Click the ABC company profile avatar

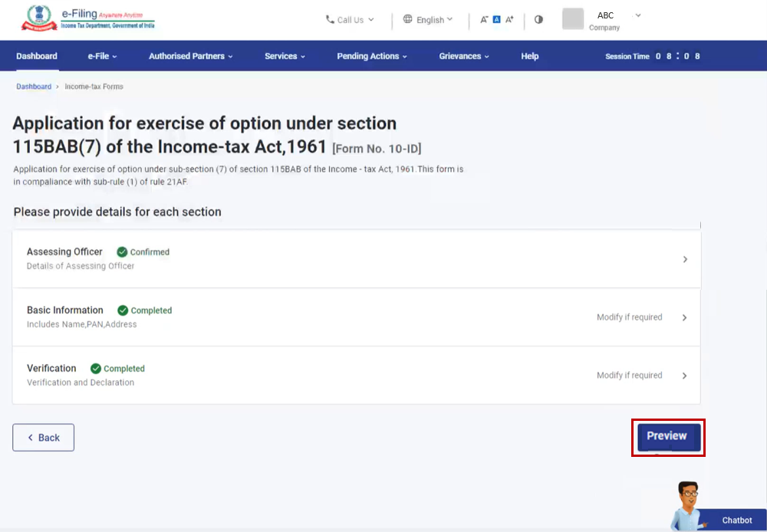coord(573,19)
